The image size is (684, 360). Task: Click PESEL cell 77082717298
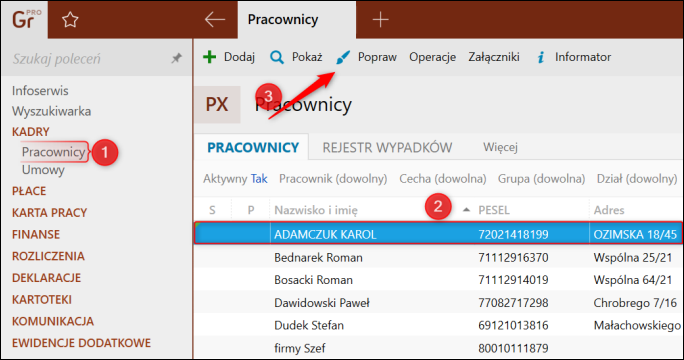513,303
